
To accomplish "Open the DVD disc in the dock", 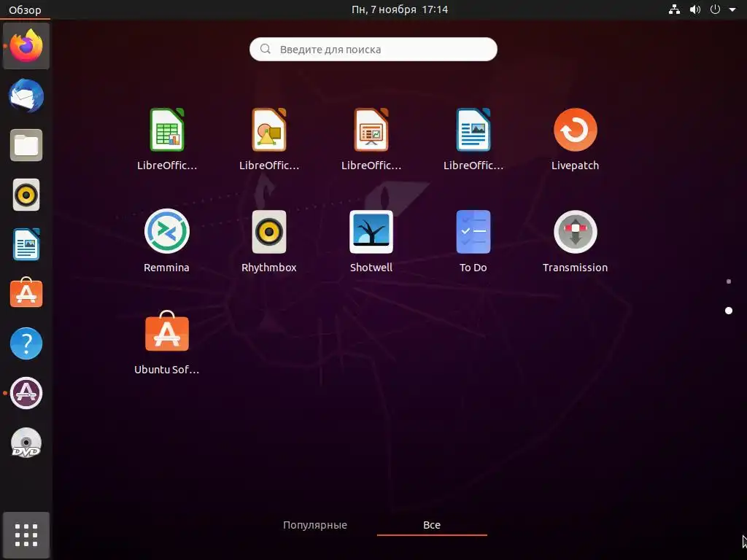I will click(26, 443).
